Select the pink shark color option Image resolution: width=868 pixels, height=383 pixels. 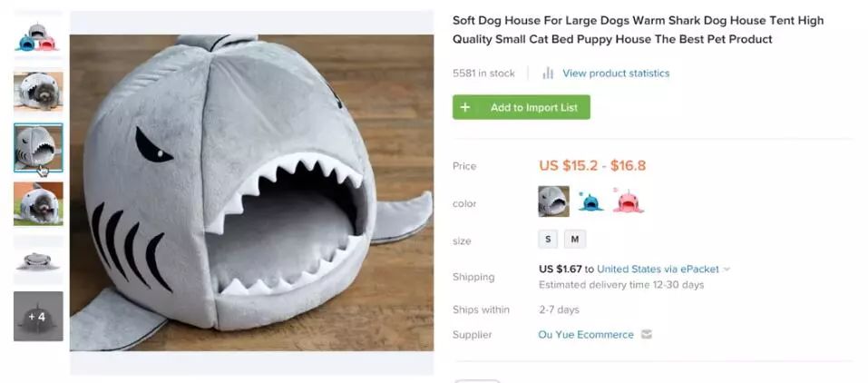click(x=628, y=201)
